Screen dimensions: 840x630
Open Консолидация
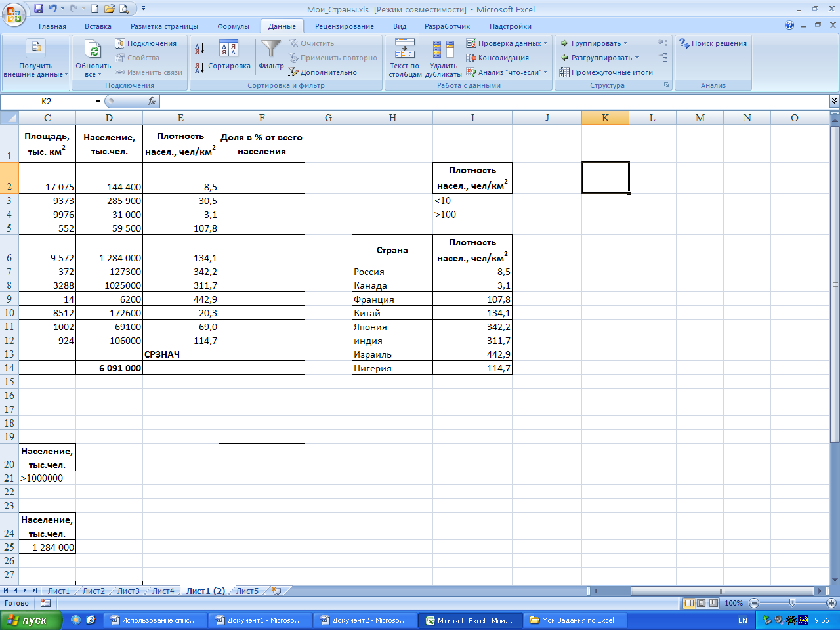[x=497, y=58]
